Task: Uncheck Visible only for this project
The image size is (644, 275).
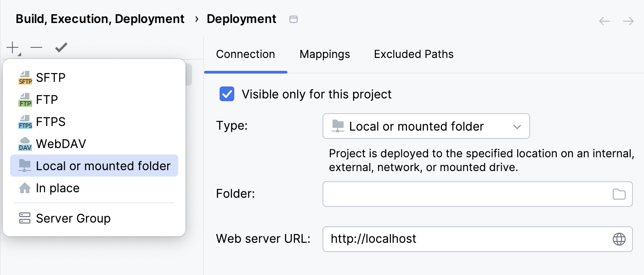Action: pyautogui.click(x=227, y=94)
